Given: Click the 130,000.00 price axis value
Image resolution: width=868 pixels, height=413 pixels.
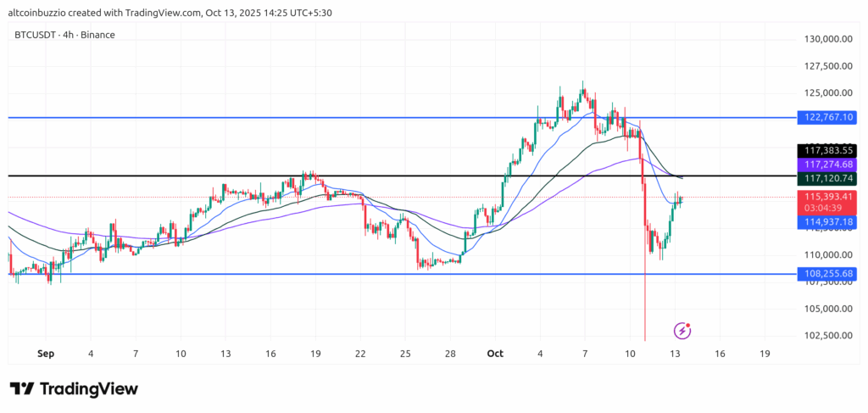Looking at the screenshot, I should pyautogui.click(x=827, y=39).
